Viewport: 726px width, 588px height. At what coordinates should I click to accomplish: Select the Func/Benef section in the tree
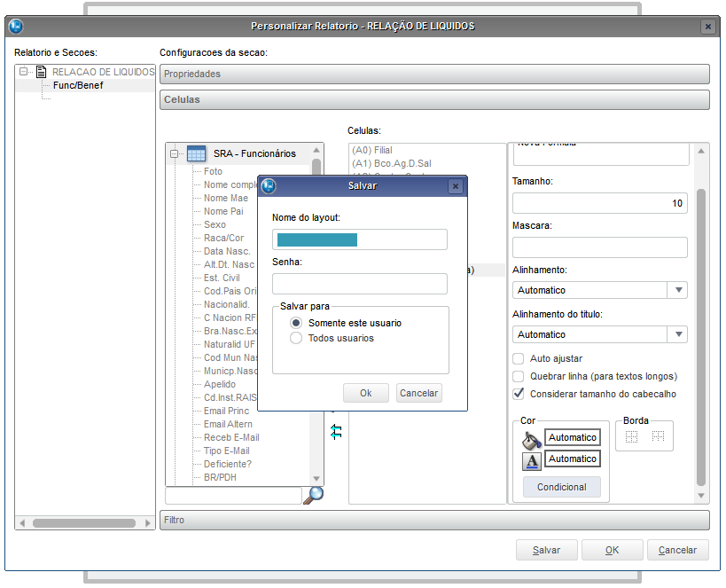78,85
